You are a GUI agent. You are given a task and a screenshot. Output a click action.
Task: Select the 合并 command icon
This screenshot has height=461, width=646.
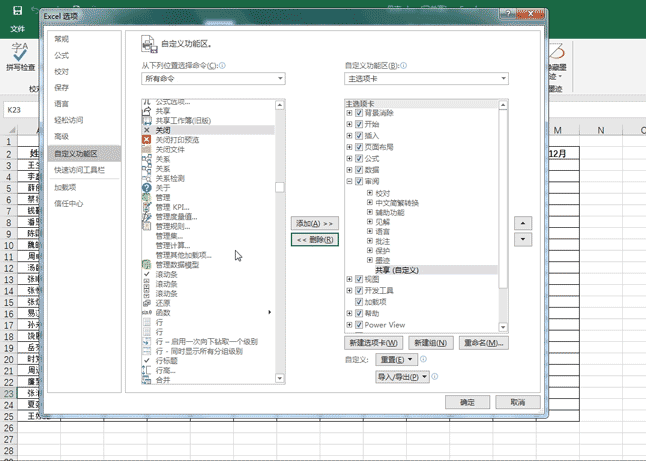146,380
